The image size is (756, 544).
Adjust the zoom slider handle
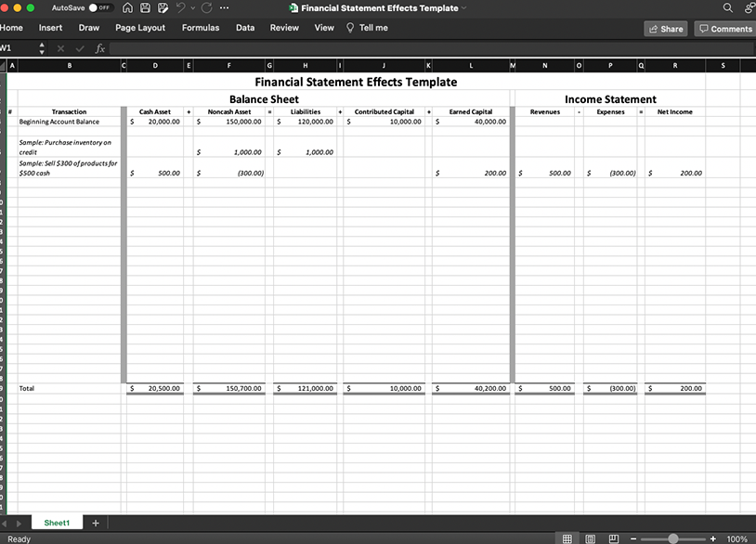click(x=673, y=538)
